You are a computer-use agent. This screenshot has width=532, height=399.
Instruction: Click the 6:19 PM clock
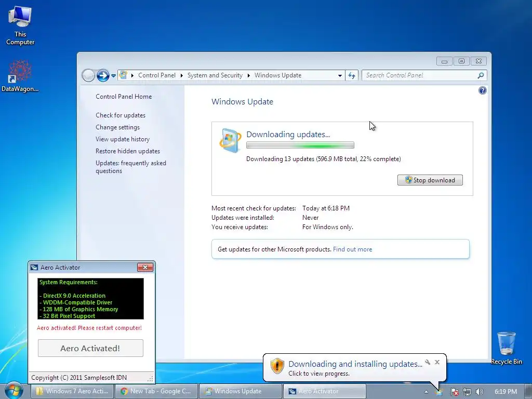pyautogui.click(x=506, y=392)
